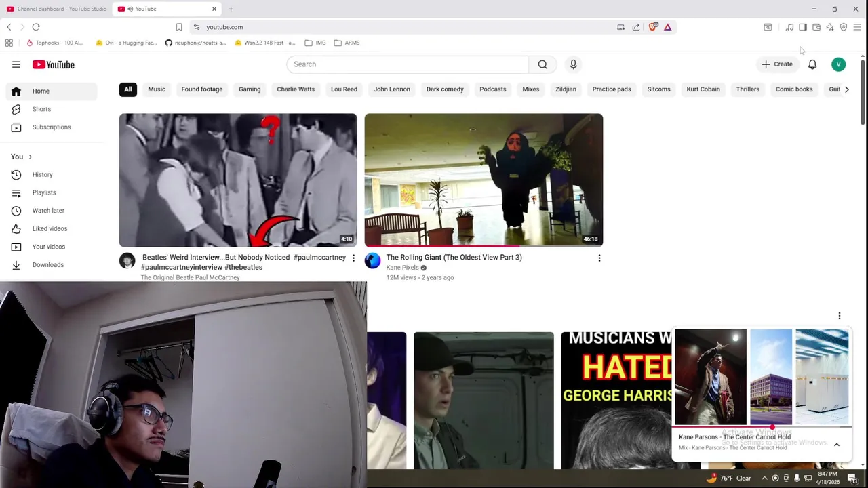Screen dimensions: 868x488
Task: Select the Comic books chip
Action: pos(794,89)
